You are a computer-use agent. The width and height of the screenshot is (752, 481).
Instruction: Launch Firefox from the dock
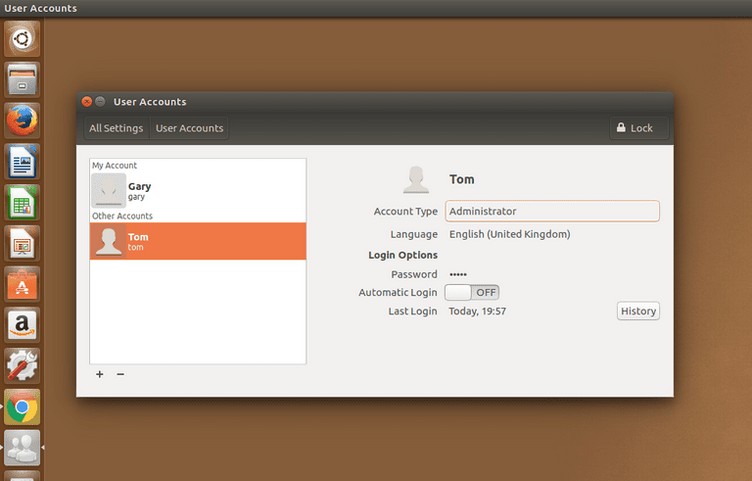click(22, 120)
